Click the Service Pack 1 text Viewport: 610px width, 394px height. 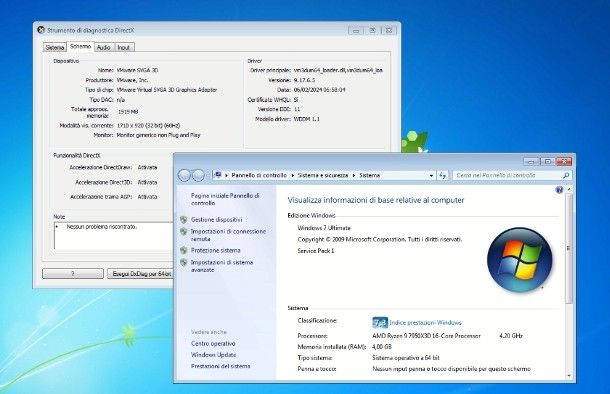(316, 251)
